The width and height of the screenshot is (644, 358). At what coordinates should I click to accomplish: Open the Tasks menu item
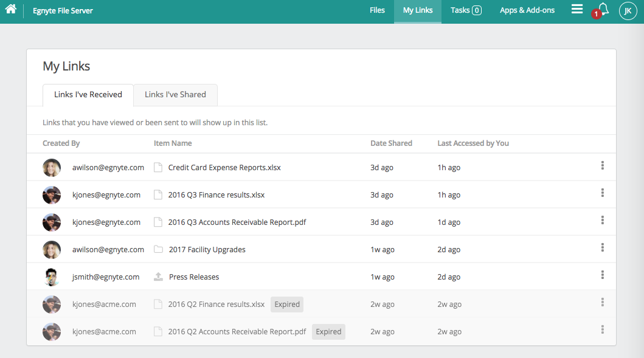466,10
